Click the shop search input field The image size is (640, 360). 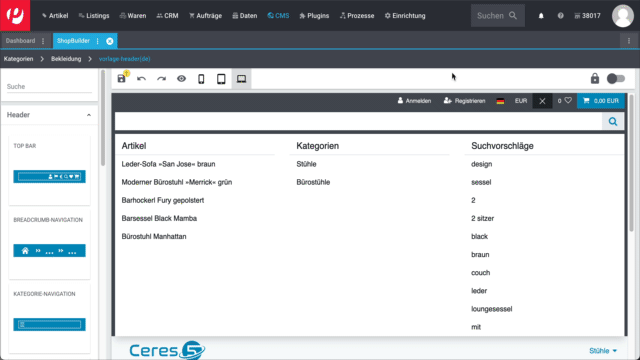[359, 121]
